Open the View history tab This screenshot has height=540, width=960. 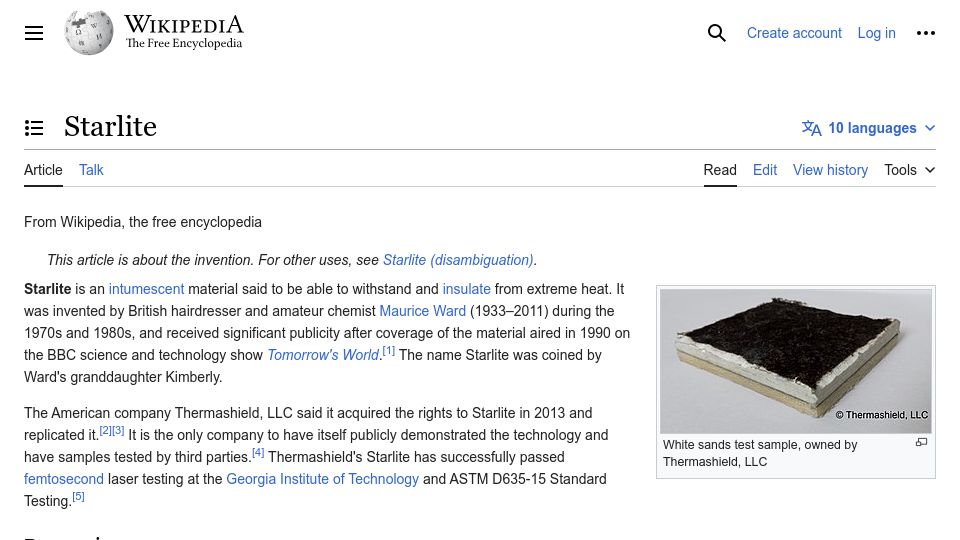[x=830, y=170]
